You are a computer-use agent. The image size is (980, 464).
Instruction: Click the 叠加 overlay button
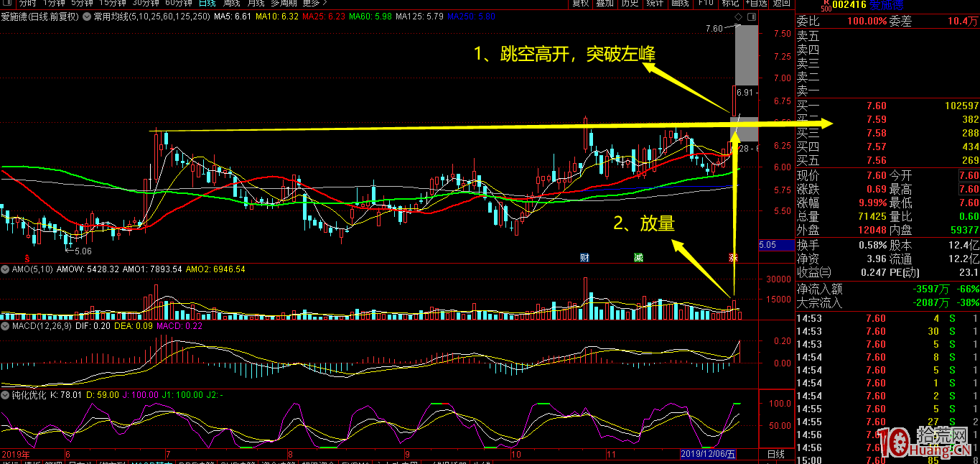[605, 4]
